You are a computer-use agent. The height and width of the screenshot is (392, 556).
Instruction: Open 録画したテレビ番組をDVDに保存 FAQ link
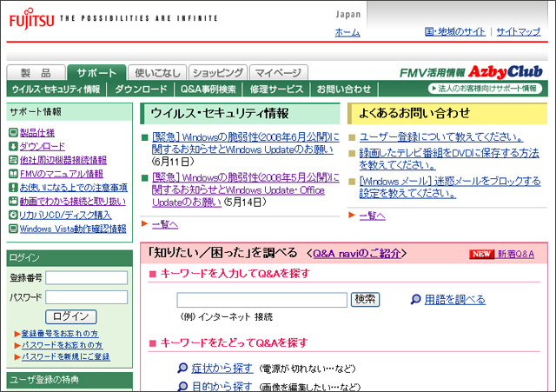pyautogui.click(x=449, y=159)
